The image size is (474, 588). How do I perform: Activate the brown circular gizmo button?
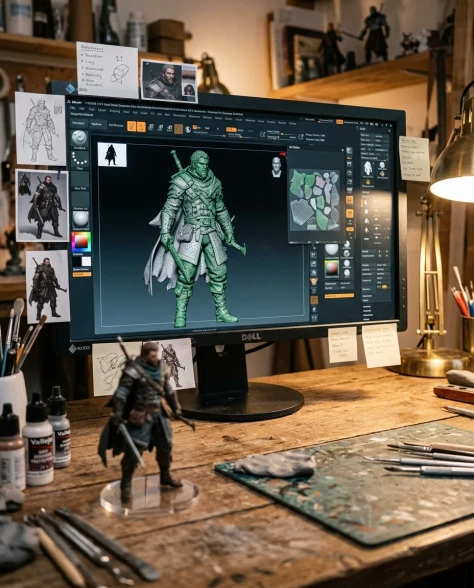[x=178, y=129]
